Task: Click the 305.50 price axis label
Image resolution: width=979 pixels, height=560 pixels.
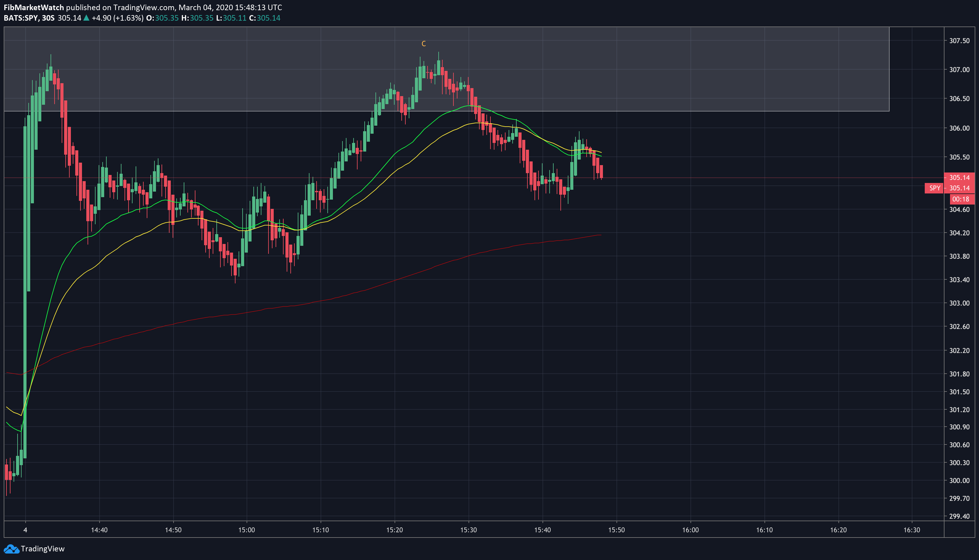Action: (x=959, y=157)
